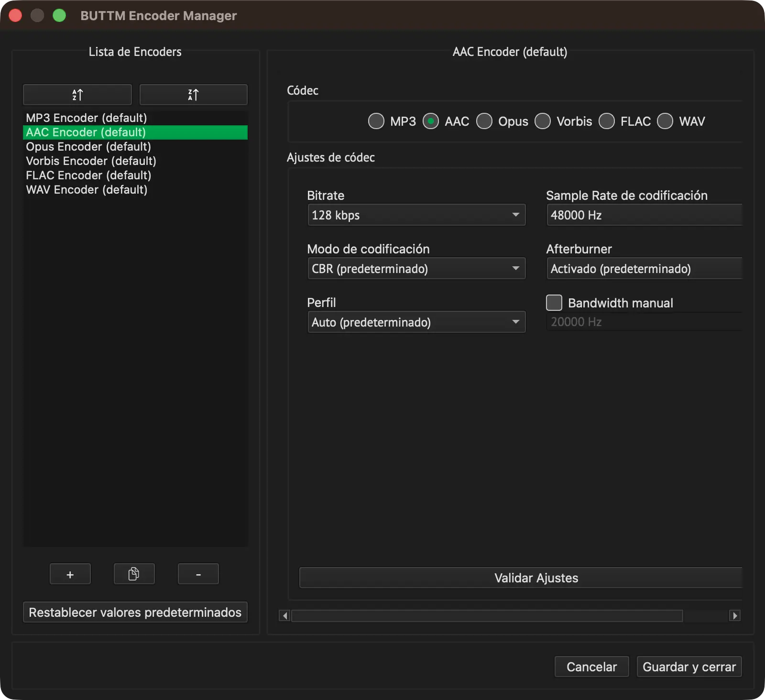
Task: Open the Sample Rate 48000 Hz dropdown
Action: [645, 215]
